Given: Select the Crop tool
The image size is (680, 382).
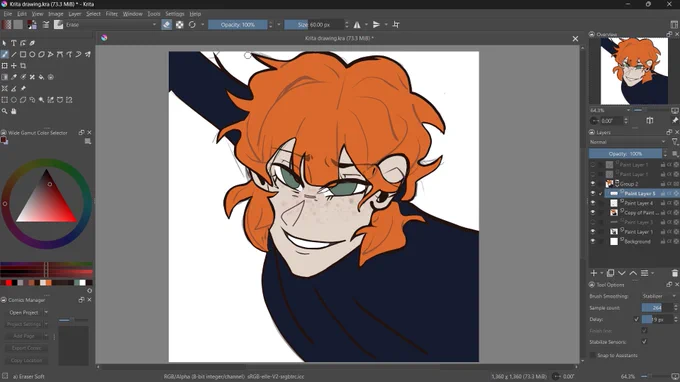Looking at the screenshot, I should (x=23, y=66).
